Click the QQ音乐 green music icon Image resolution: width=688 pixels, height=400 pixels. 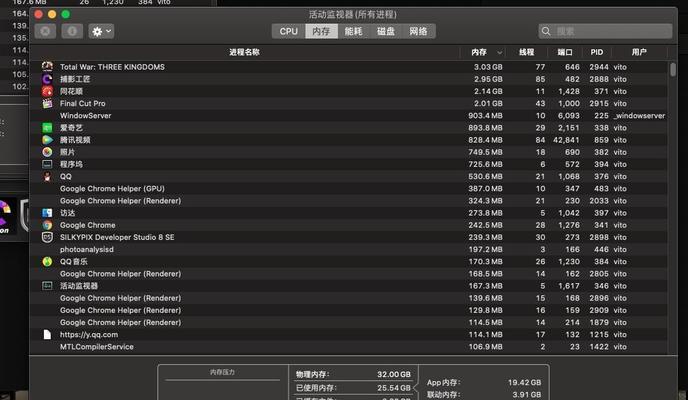click(47, 261)
